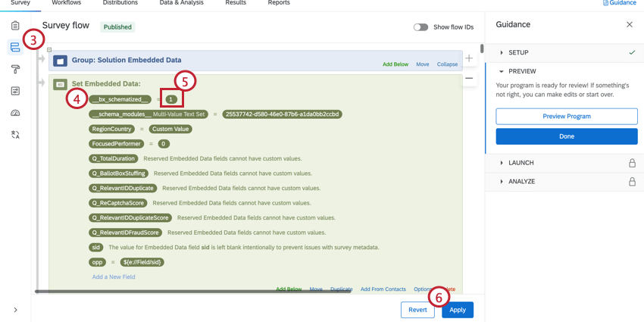
Task: Edit the 25537742-d580 schema modules value
Action: click(283, 114)
